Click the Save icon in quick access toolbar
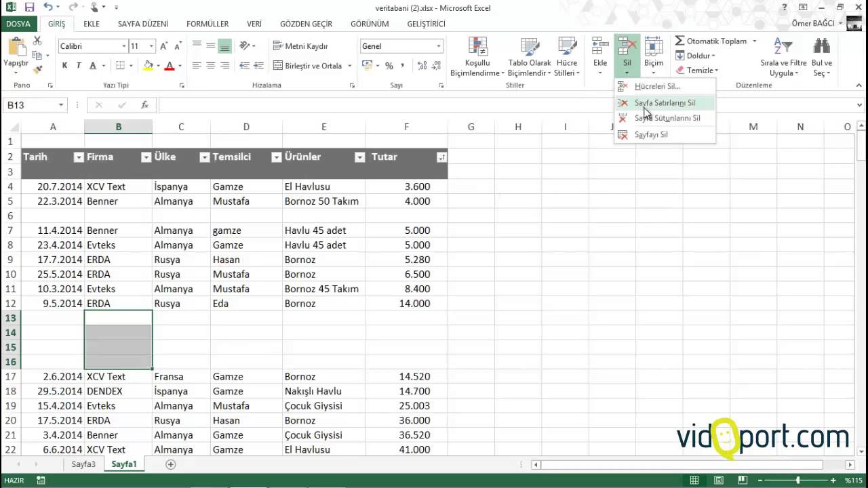Image resolution: width=868 pixels, height=488 pixels. (x=29, y=7)
